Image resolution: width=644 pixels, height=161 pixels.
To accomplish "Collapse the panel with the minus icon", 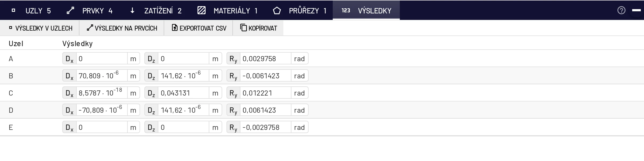I will click(636, 10).
